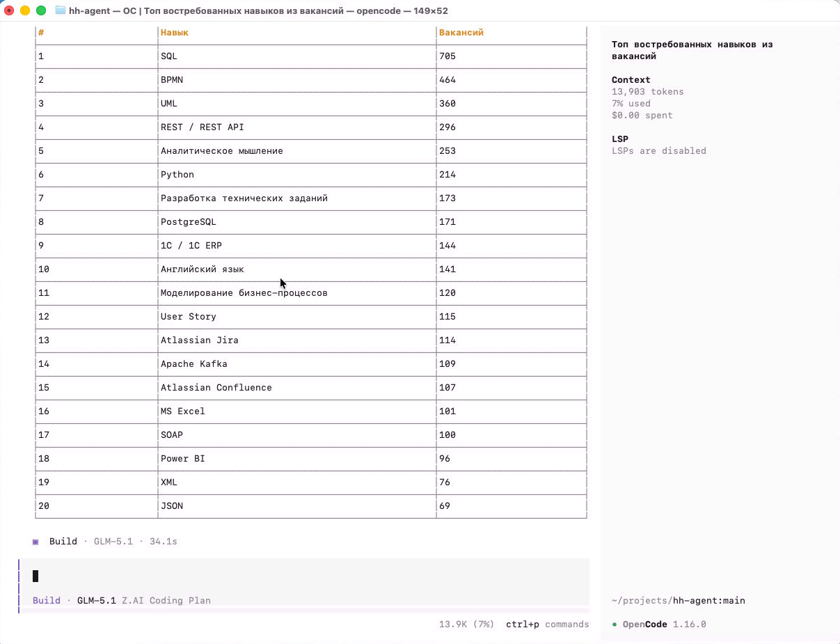Click the Вакансий column header
Image resolution: width=840 pixels, height=644 pixels.
[x=461, y=33]
